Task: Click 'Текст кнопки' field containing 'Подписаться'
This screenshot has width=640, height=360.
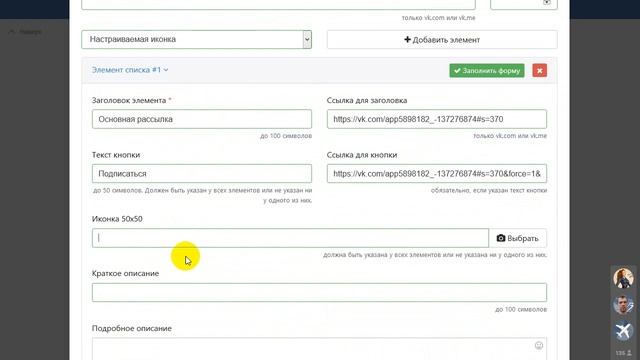Action: [202, 173]
